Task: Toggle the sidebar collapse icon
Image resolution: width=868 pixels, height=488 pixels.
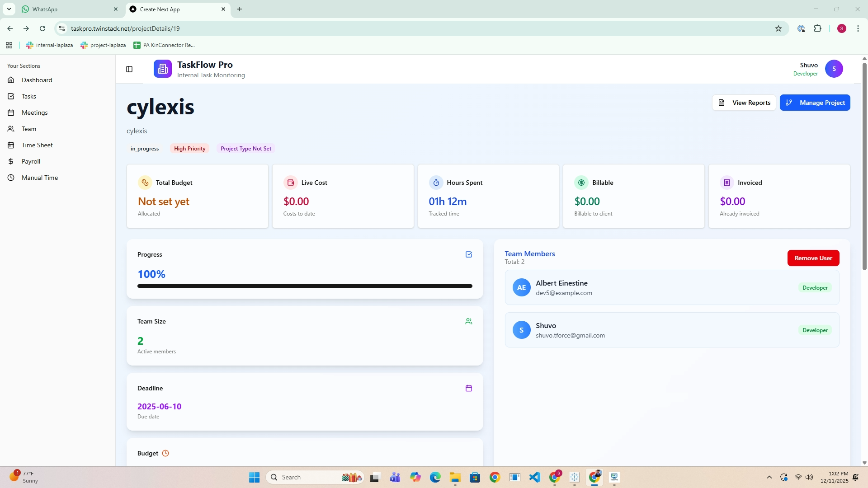Action: (129, 69)
